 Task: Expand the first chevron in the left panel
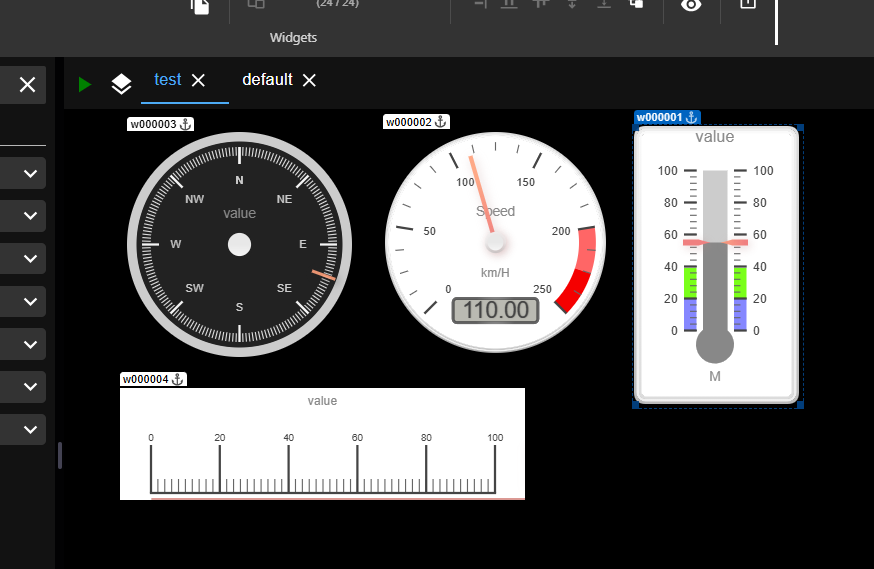pyautogui.click(x=30, y=174)
